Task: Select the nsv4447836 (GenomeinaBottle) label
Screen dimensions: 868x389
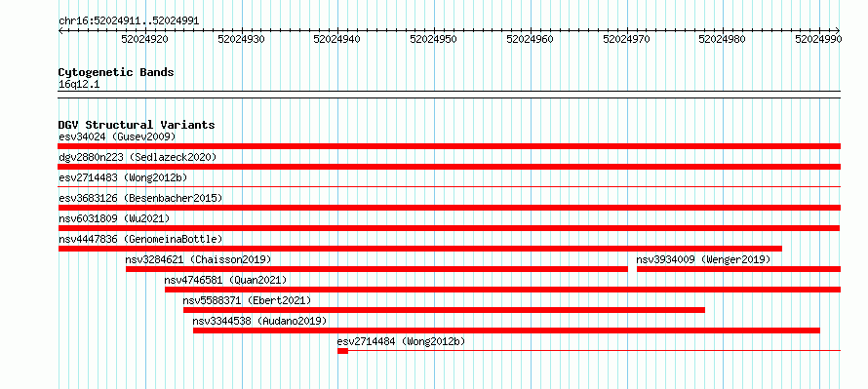Action: tap(140, 239)
